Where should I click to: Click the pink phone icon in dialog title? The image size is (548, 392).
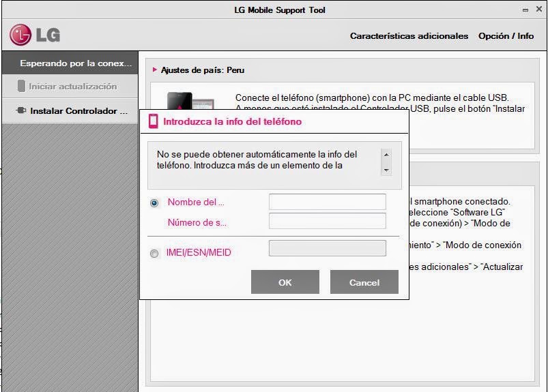click(154, 121)
